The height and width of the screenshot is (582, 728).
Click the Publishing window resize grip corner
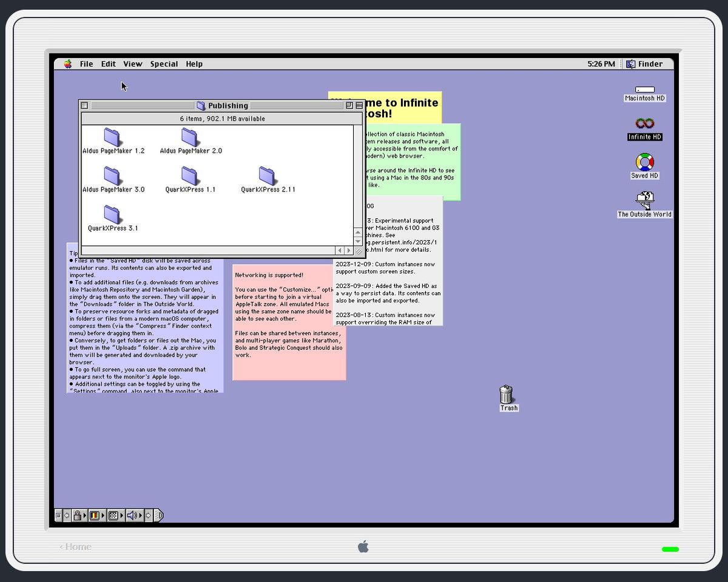[358, 250]
